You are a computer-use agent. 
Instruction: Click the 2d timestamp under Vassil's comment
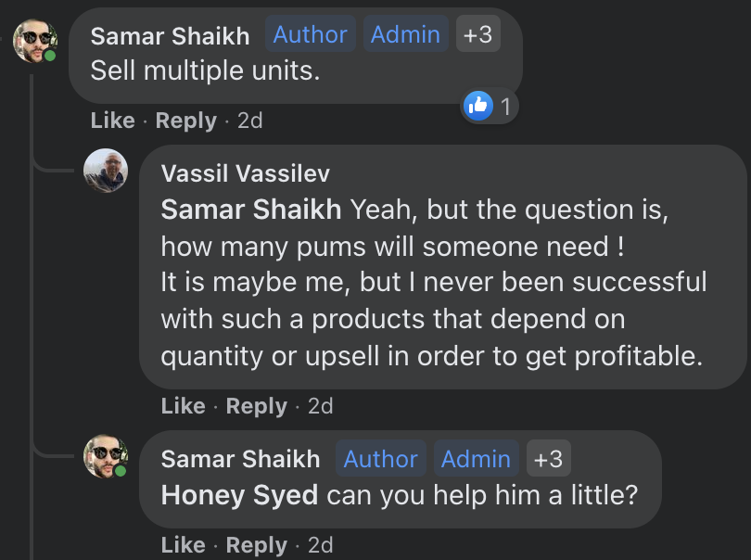(x=320, y=406)
